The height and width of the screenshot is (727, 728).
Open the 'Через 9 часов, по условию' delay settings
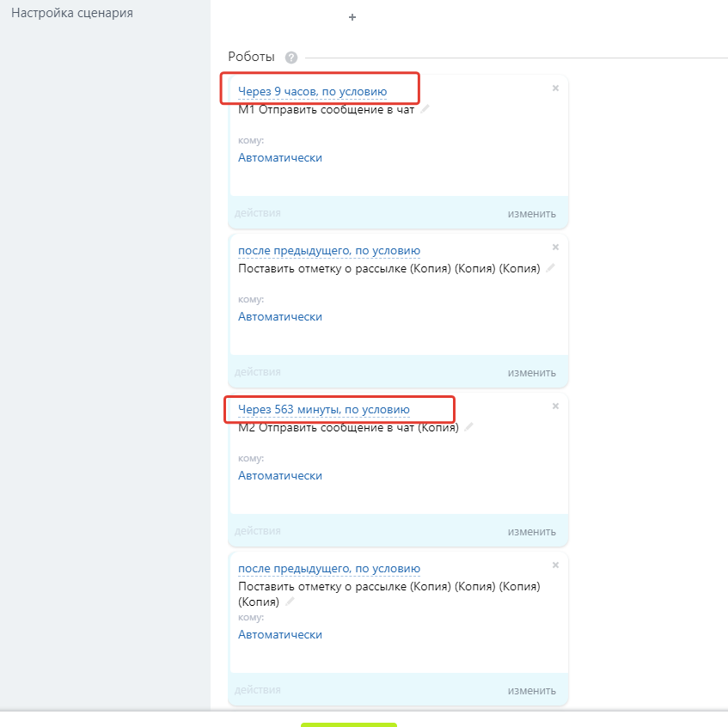coord(312,92)
